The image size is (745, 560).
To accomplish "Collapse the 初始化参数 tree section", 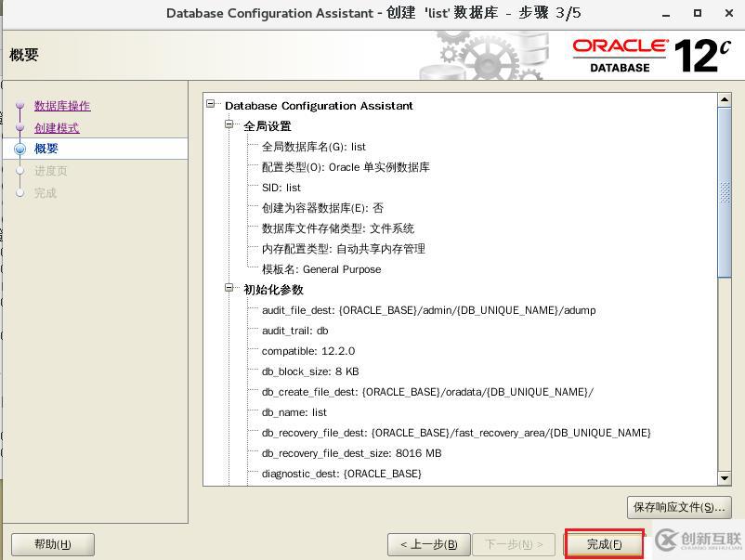I will click(x=229, y=288).
